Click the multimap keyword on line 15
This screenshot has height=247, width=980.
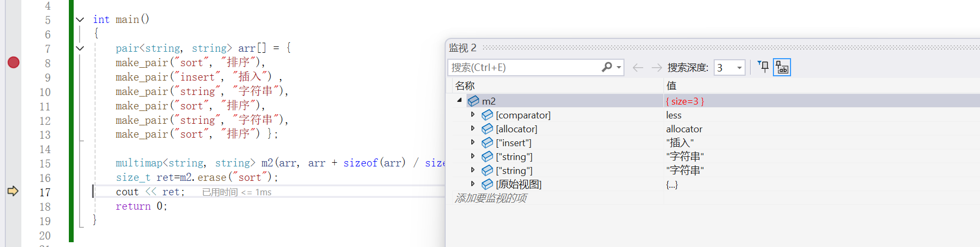pos(139,163)
